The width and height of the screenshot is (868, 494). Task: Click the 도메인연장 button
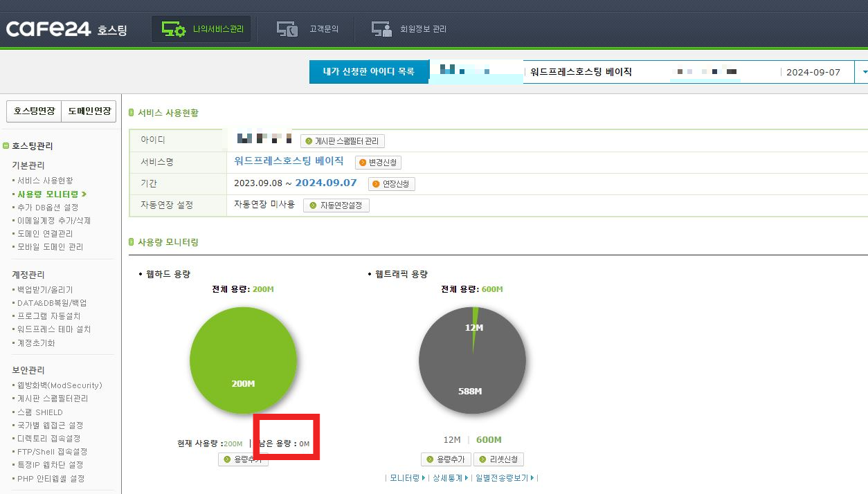[x=89, y=111]
